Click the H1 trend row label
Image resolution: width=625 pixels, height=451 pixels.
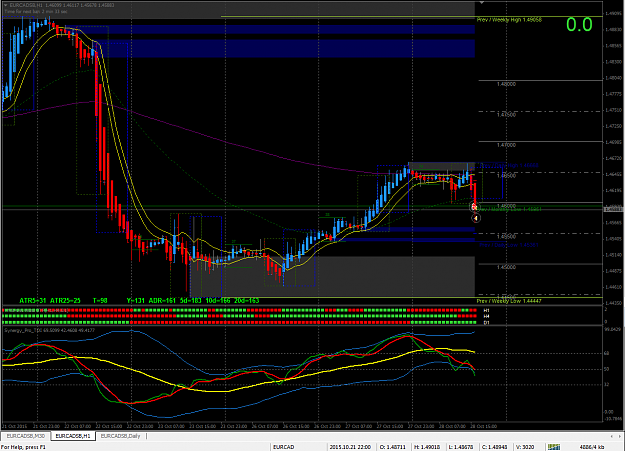click(x=486, y=310)
